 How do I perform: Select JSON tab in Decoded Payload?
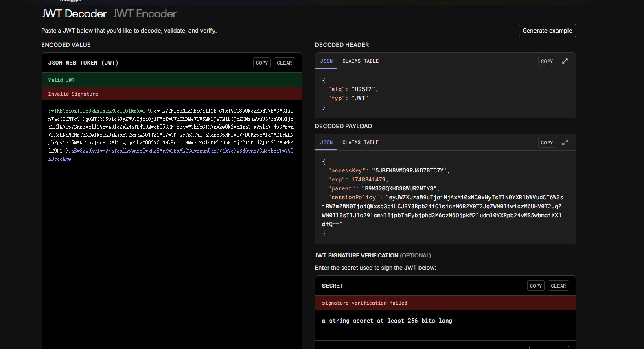pyautogui.click(x=326, y=142)
